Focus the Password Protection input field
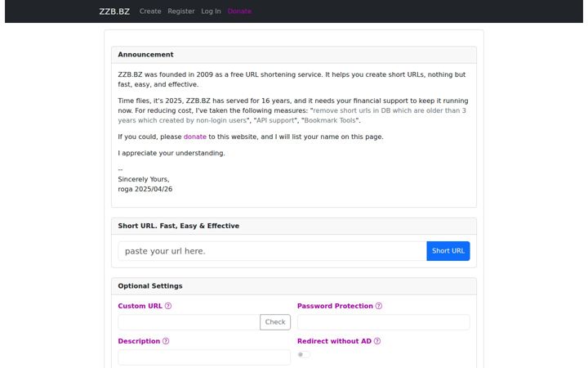 point(384,322)
